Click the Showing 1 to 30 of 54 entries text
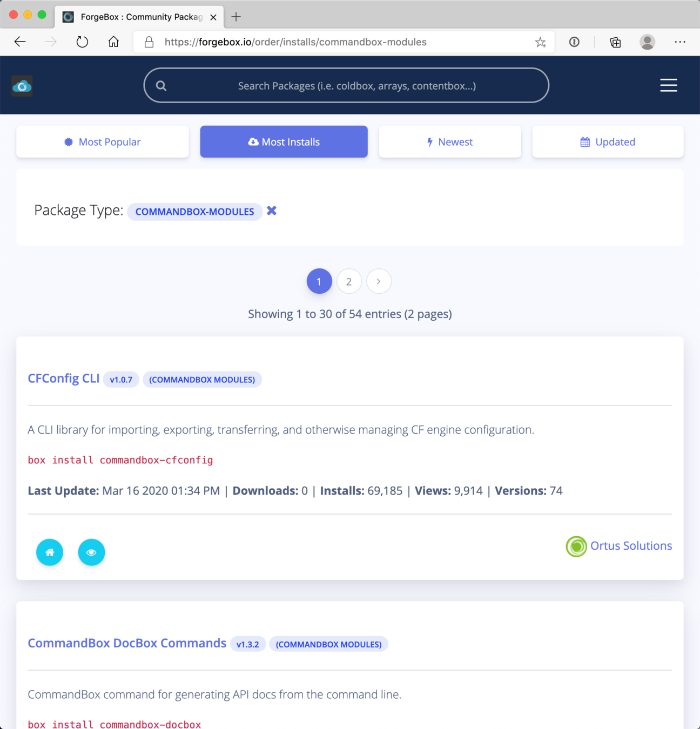This screenshot has height=729, width=700. pos(350,314)
